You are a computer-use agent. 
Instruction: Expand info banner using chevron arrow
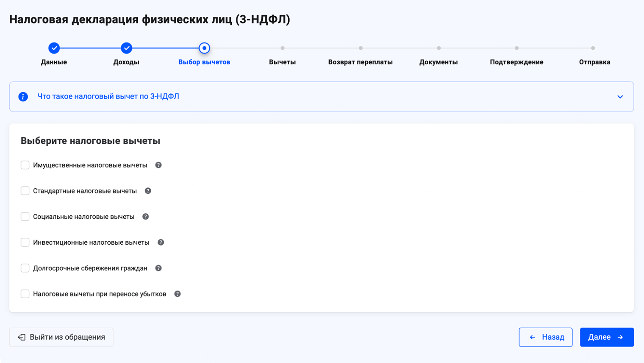point(620,97)
